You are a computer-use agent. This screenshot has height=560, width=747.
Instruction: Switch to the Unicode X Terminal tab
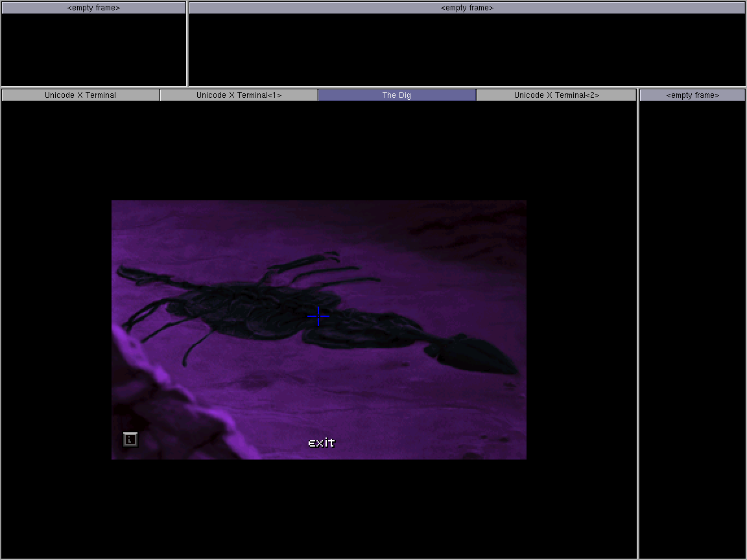pyautogui.click(x=80, y=95)
